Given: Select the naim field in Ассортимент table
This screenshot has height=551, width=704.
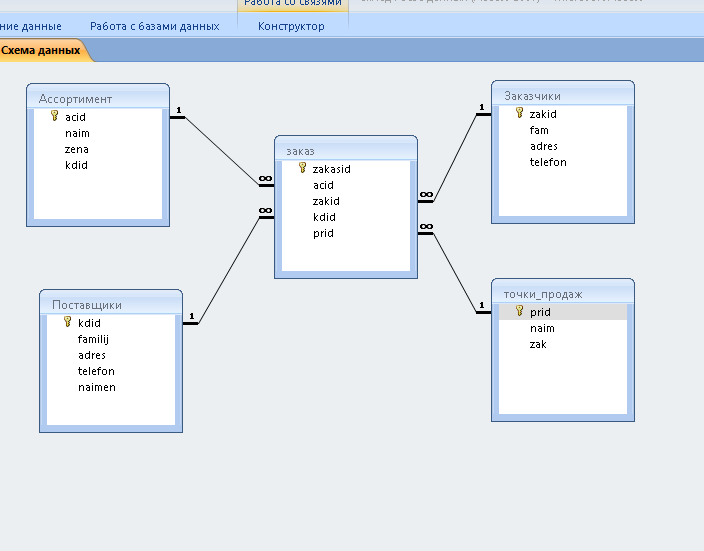Looking at the screenshot, I should pos(98,133).
